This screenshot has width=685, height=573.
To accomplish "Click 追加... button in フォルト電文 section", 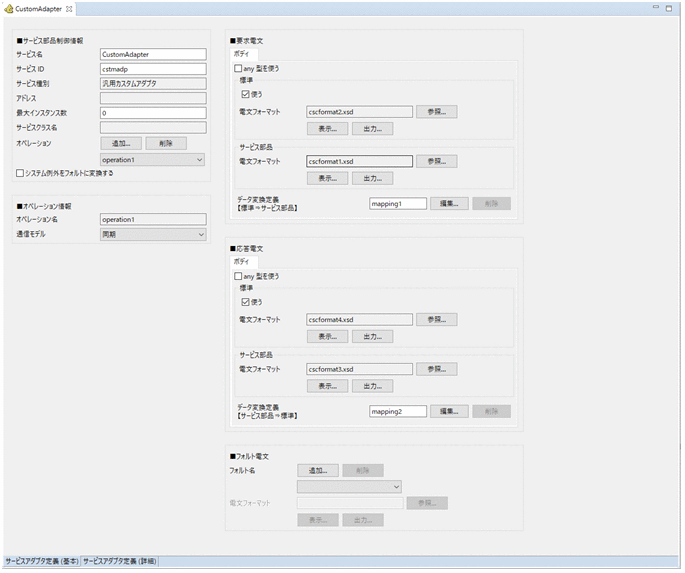I will click(x=317, y=470).
